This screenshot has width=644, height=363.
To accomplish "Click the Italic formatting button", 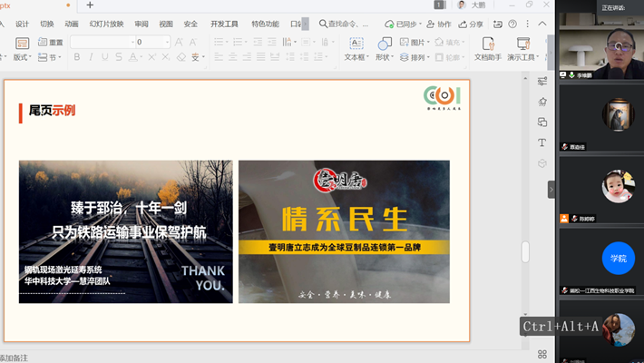I will tap(91, 57).
